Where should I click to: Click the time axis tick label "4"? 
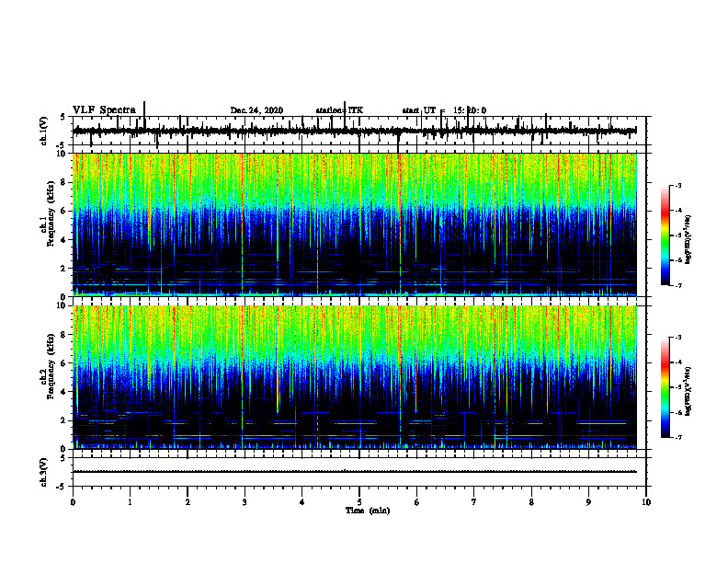point(301,502)
